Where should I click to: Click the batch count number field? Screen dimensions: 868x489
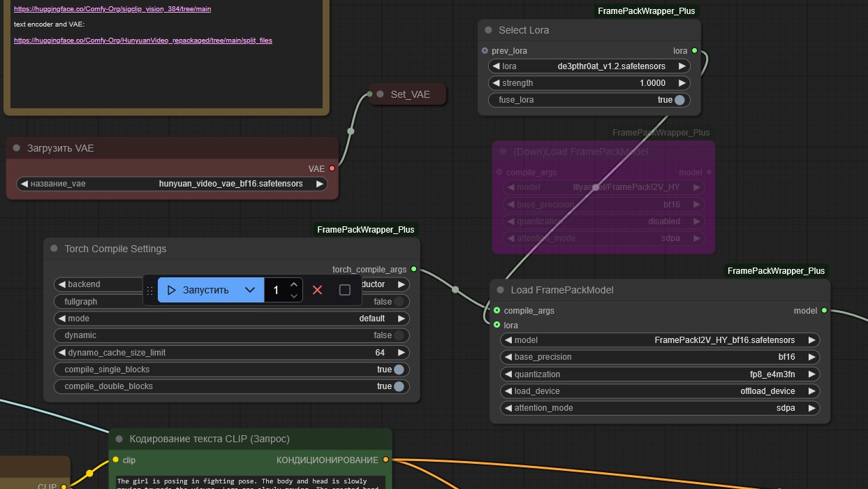[x=276, y=290]
